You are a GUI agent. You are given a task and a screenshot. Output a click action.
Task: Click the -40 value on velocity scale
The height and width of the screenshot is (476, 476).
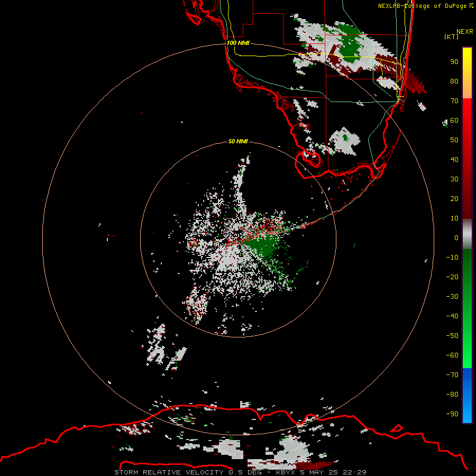click(x=452, y=316)
